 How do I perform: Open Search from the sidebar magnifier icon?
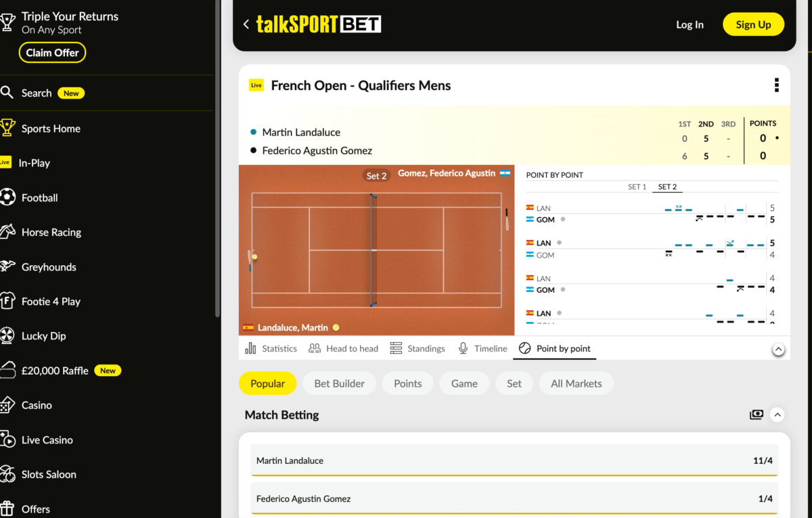pos(7,93)
